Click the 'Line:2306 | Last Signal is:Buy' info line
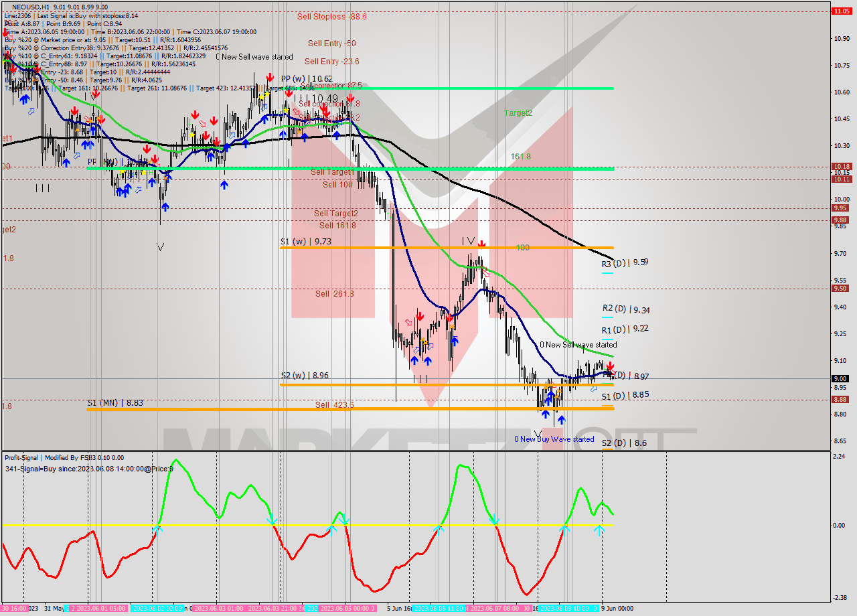This screenshot has width=857, height=616. pos(71,15)
